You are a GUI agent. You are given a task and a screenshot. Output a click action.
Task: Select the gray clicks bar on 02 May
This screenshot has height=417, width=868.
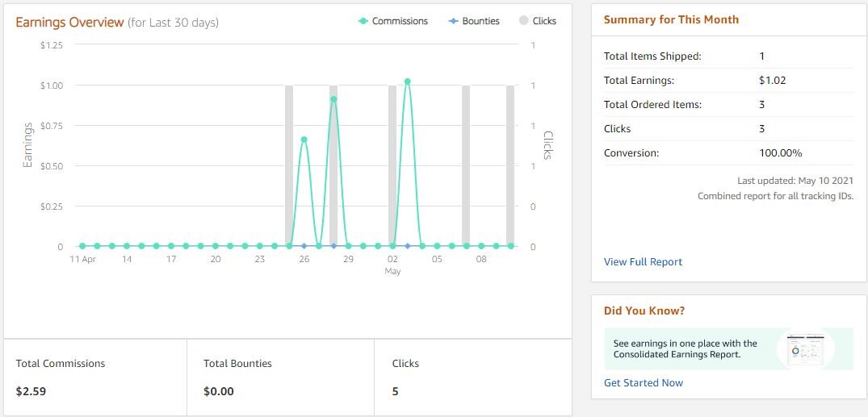(x=392, y=165)
